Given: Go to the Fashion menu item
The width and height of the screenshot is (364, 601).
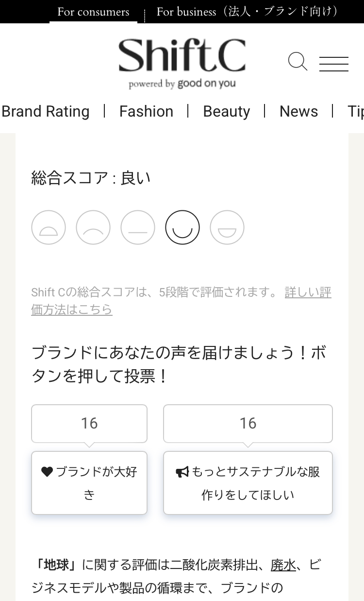Looking at the screenshot, I should [x=146, y=111].
